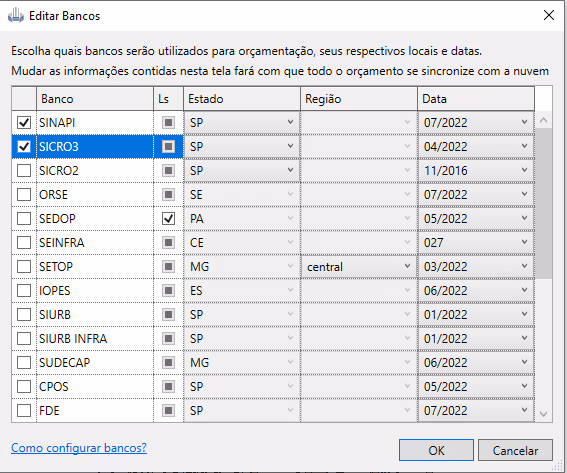Toggle the Ls checkbox for CPOS
The image size is (567, 473).
click(168, 386)
